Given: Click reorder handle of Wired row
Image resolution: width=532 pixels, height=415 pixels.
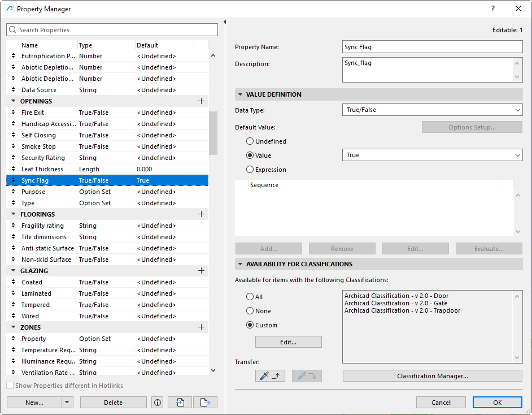Looking at the screenshot, I should point(13,316).
